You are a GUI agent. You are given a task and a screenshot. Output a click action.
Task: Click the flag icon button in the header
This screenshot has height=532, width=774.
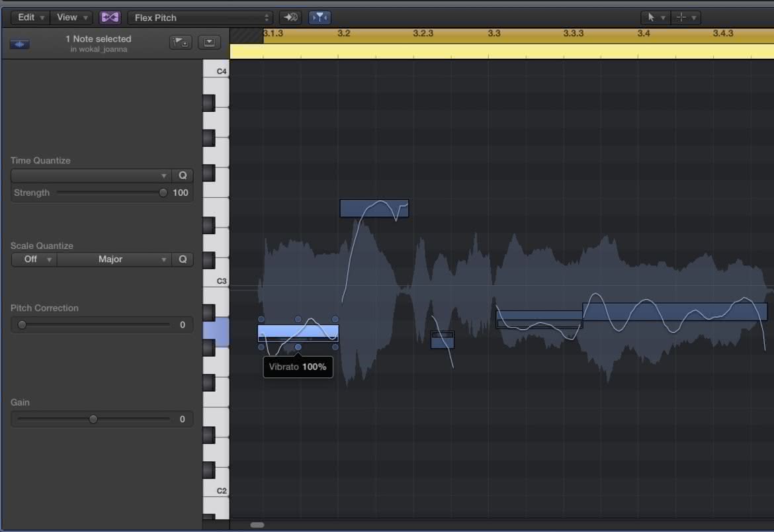point(181,42)
